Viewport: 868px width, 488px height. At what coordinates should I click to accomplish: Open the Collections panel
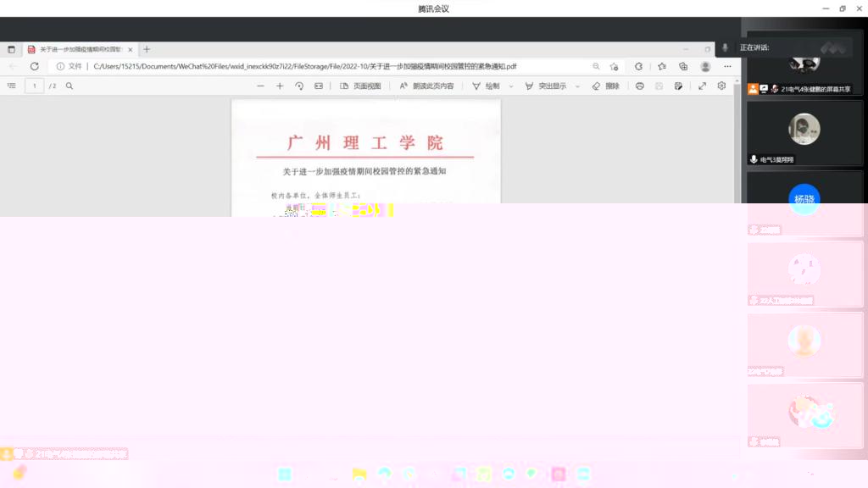point(683,66)
